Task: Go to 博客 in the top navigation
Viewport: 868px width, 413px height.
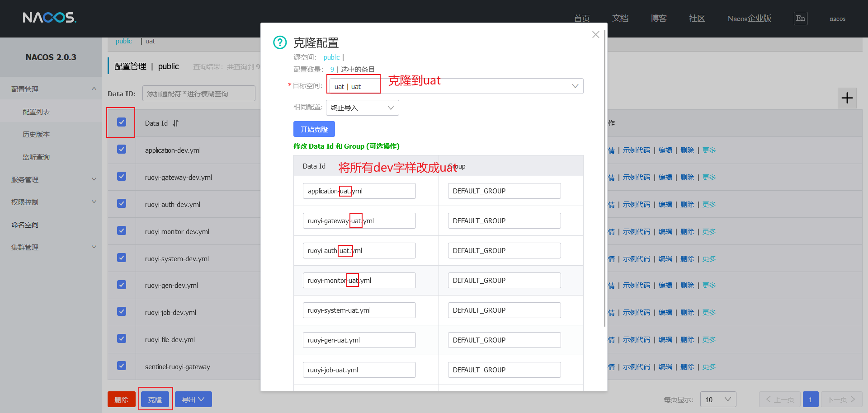Action: [x=659, y=19]
